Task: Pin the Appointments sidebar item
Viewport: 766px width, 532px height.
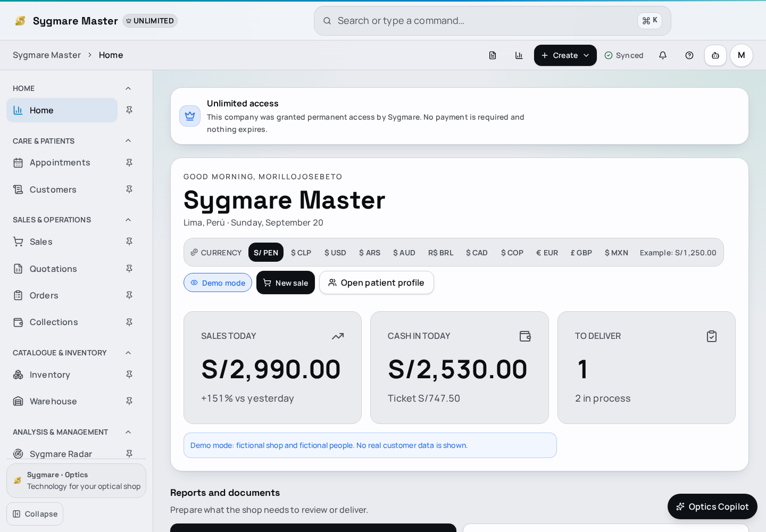Action: click(129, 163)
